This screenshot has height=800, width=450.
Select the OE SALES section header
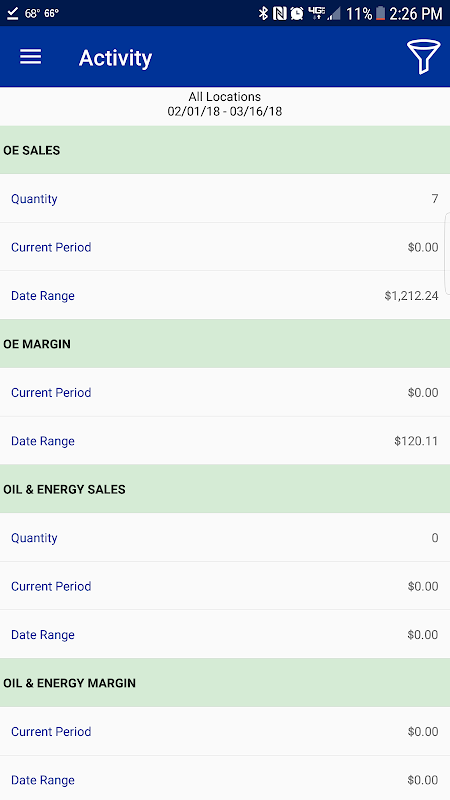click(x=225, y=150)
